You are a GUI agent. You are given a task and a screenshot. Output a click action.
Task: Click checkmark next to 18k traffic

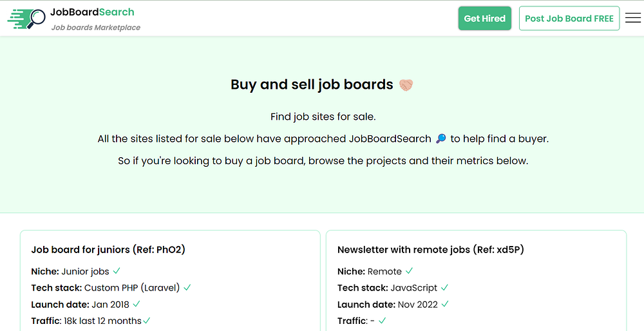coord(147,320)
